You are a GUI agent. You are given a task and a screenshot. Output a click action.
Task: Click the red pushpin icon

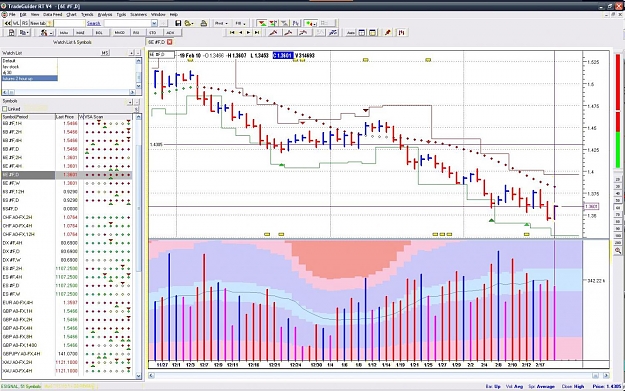[388, 33]
